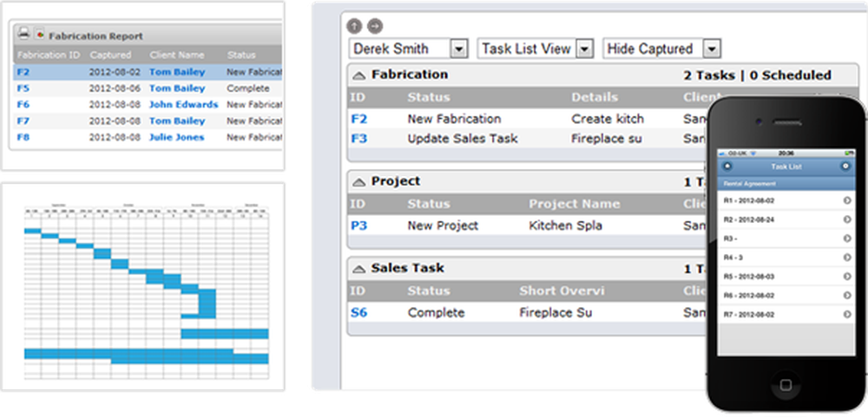Click Details column header in Fabrication section
This screenshot has height=418, width=868.
[595, 97]
